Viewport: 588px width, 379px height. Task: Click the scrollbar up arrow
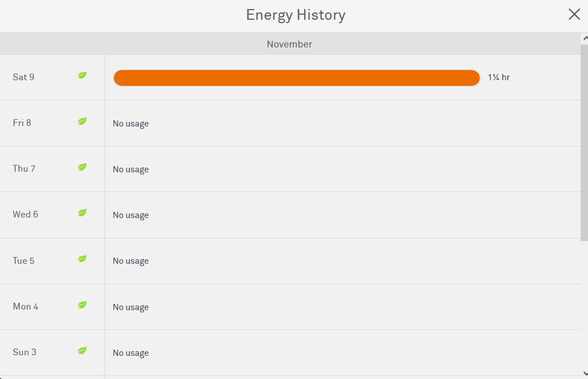click(584, 38)
